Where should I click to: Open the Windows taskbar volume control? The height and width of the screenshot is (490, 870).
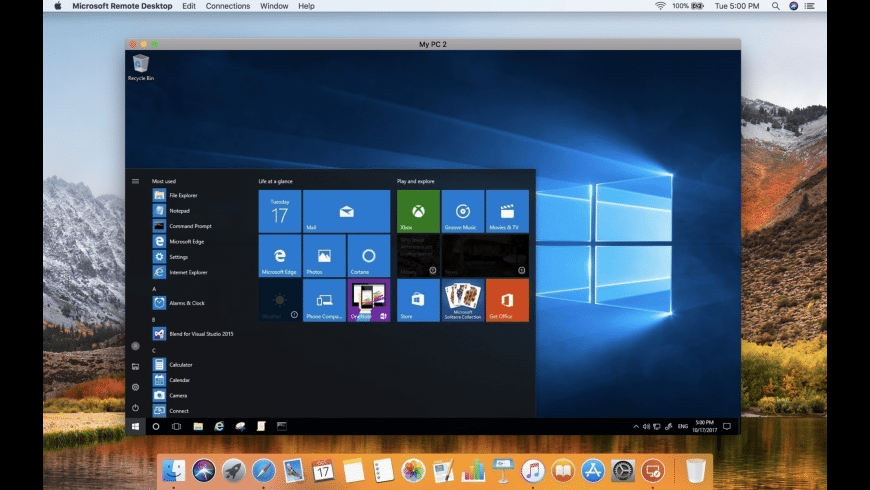[x=646, y=426]
